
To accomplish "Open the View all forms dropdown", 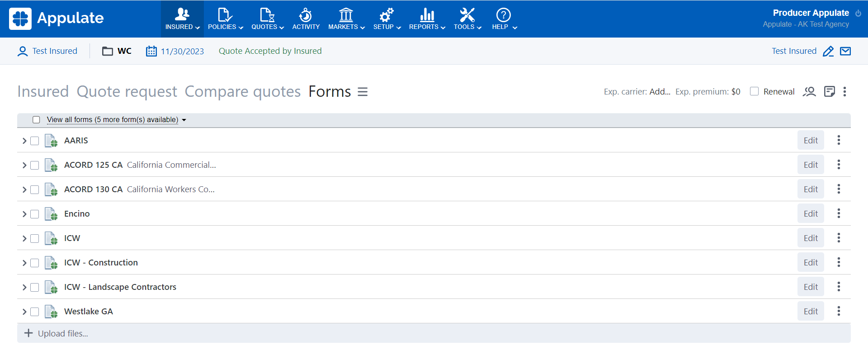I will [116, 120].
